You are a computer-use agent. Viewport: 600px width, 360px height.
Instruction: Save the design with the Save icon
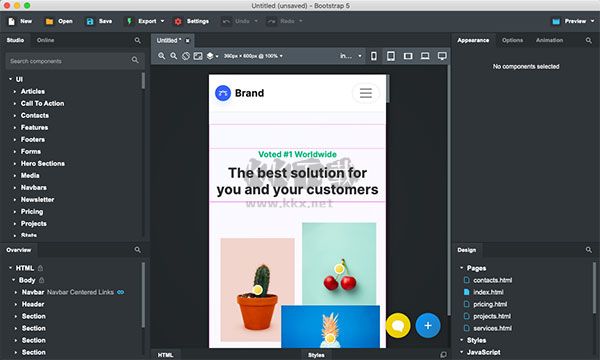(x=90, y=21)
